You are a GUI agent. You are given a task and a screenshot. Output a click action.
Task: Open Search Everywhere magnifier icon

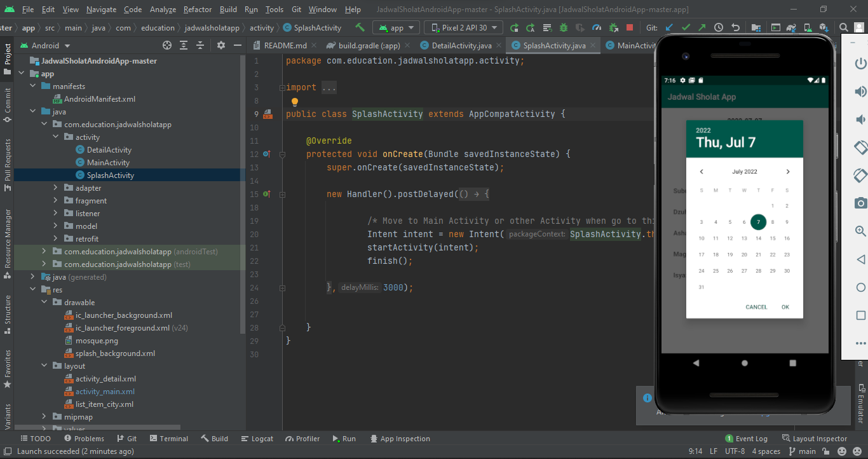coord(843,28)
